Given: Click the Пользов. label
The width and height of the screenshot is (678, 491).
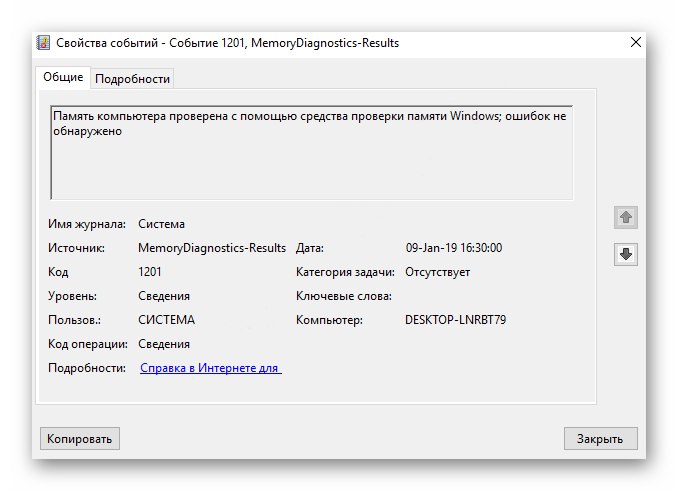Looking at the screenshot, I should [x=74, y=320].
